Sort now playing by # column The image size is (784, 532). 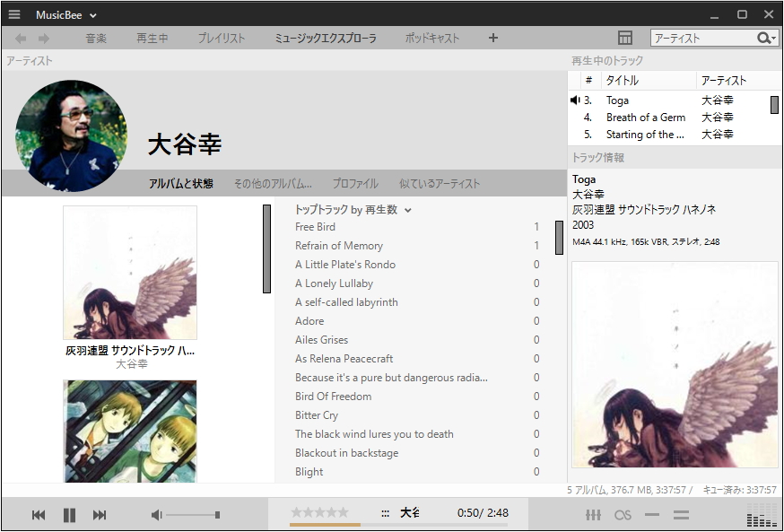coord(589,80)
